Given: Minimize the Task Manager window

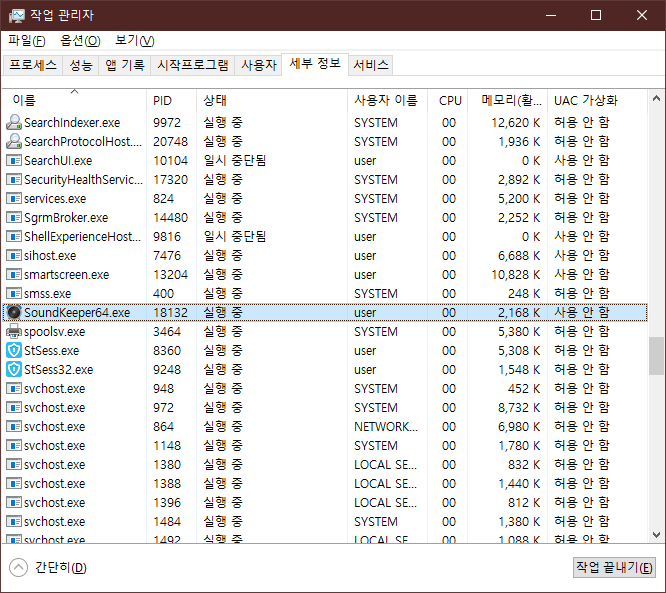Looking at the screenshot, I should click(x=551, y=16).
